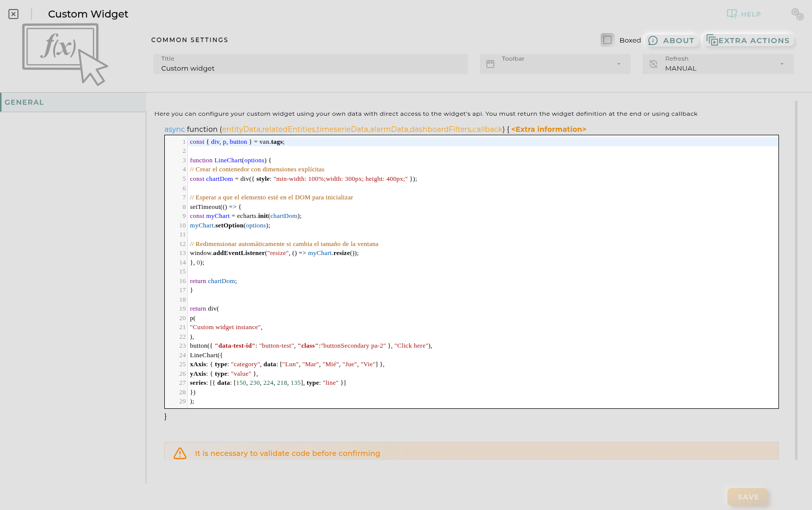812x510 pixels.
Task: Click the "Custom widget instance" string line
Action: (x=226, y=327)
